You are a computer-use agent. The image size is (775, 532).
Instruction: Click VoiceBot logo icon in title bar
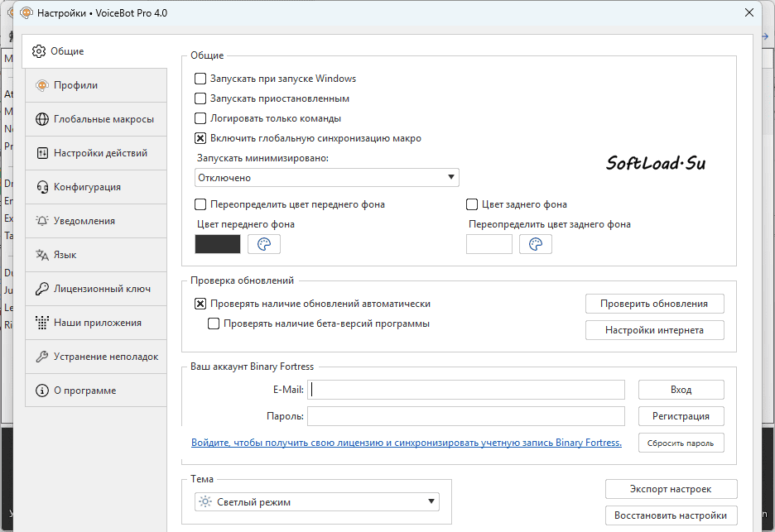coord(26,13)
